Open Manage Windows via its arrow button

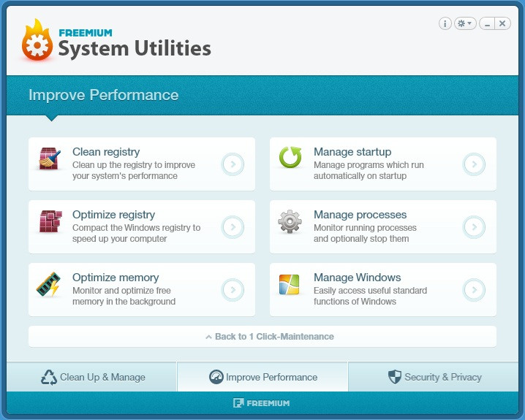pyautogui.click(x=474, y=289)
